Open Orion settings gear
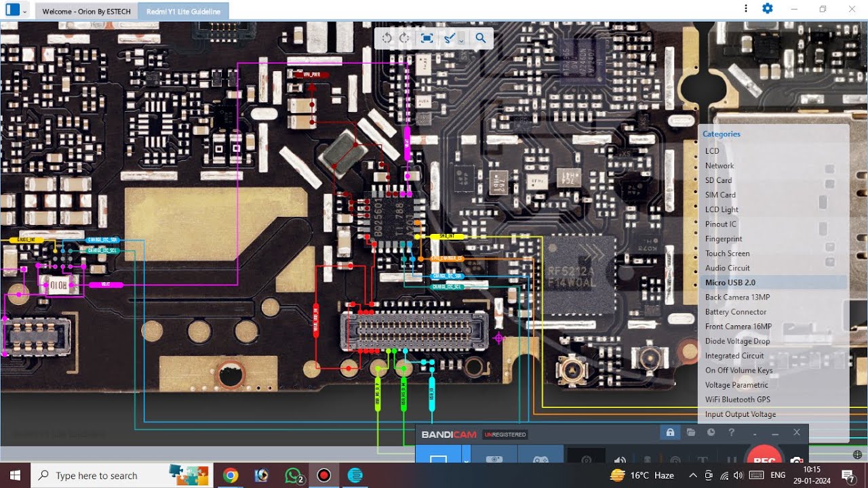 (x=768, y=9)
